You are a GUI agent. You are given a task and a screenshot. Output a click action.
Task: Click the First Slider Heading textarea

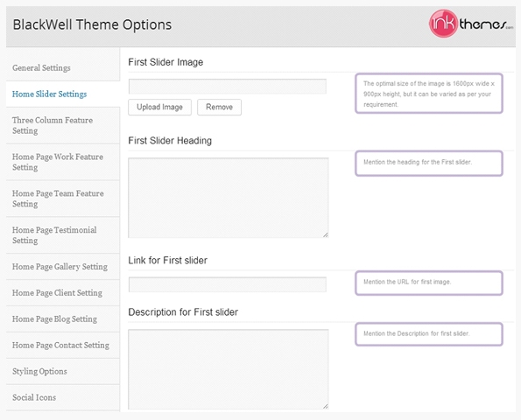pos(229,198)
